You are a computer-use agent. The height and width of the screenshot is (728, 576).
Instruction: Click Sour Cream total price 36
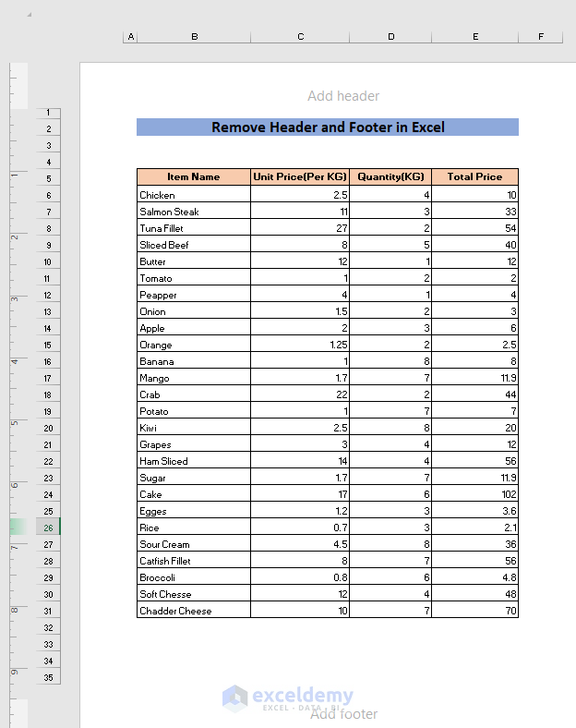pos(474,544)
